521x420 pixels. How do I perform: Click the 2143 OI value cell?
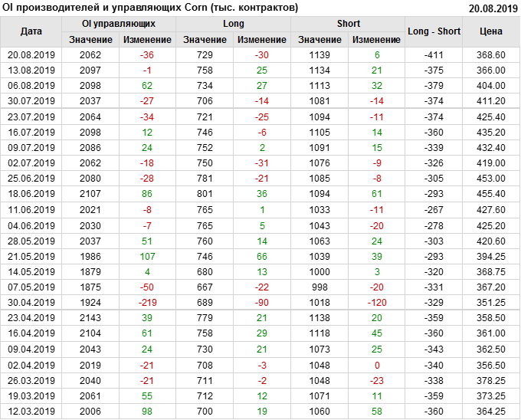point(90,318)
